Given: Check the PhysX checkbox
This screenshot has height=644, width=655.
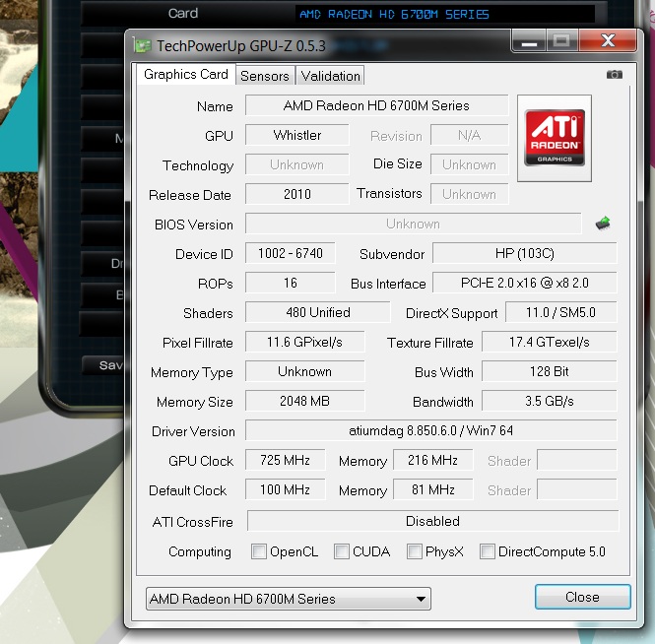Looking at the screenshot, I should point(415,551).
